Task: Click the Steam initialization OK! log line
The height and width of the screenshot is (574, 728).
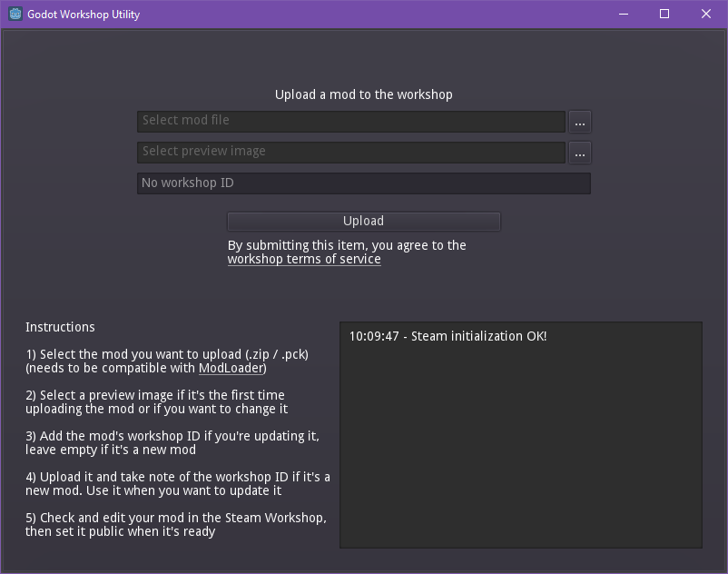Action: 448,336
